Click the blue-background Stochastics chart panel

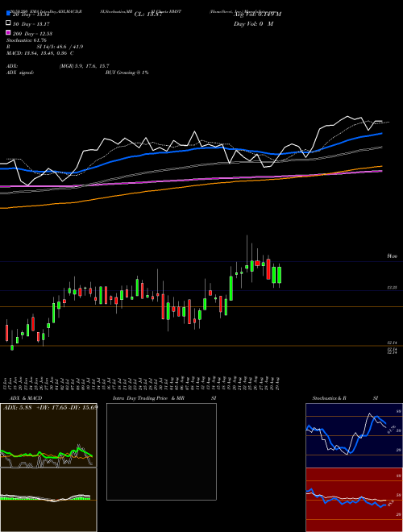[x=354, y=435]
